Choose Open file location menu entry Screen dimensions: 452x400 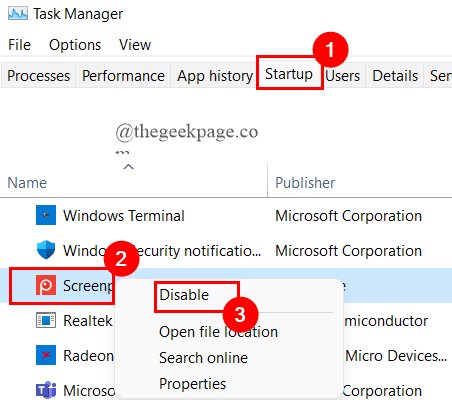tap(218, 332)
